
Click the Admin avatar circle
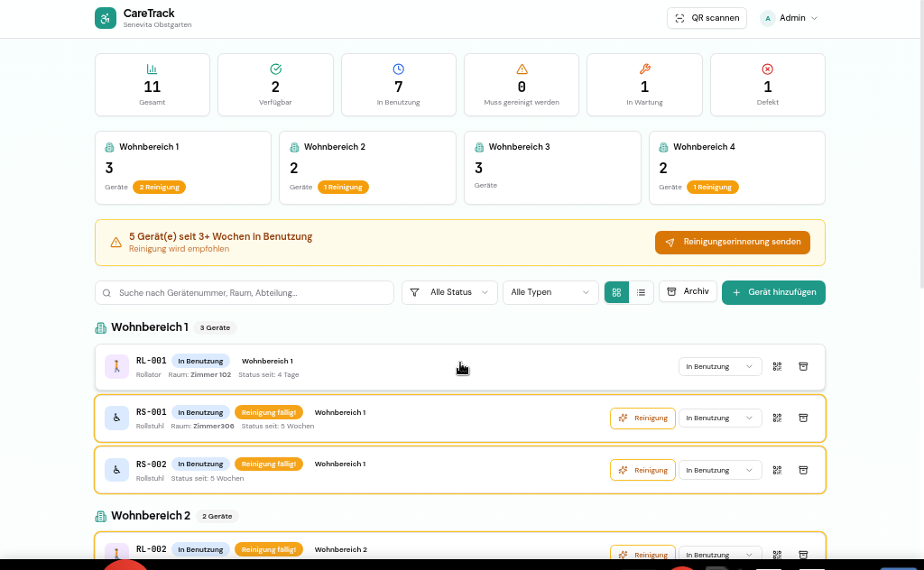[767, 18]
